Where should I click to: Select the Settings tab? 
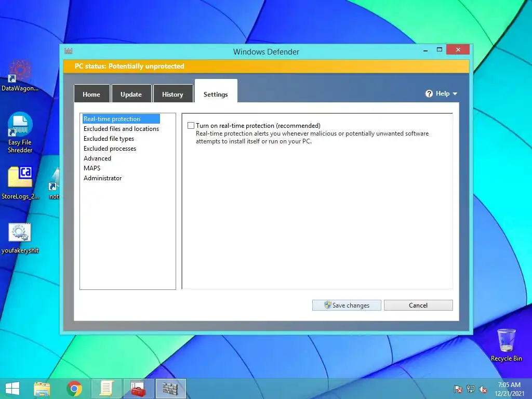pos(216,91)
